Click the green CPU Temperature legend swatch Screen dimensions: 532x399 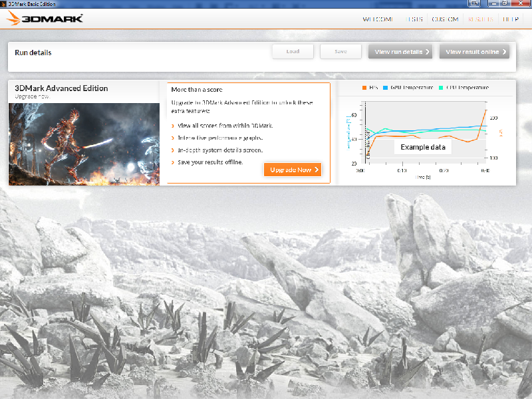click(441, 88)
